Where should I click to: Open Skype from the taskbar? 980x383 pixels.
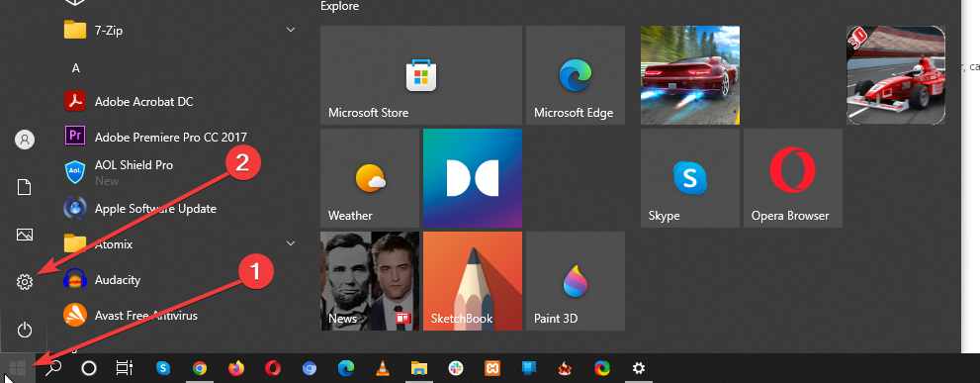(163, 368)
